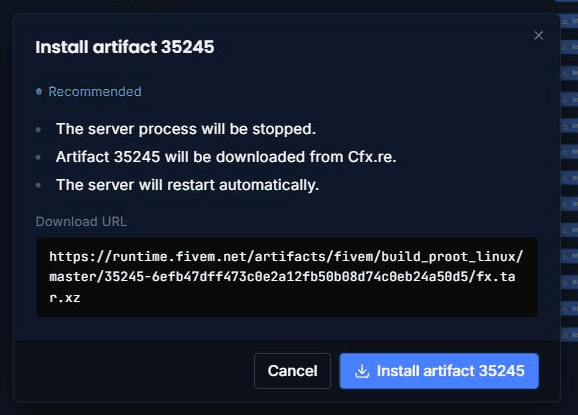Click the dimmed backdrop below the dialog
The height and width of the screenshot is (415, 578).
pyautogui.click(x=289, y=408)
